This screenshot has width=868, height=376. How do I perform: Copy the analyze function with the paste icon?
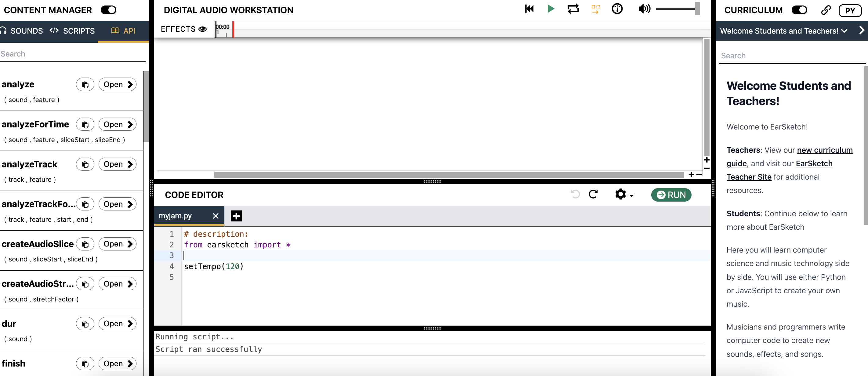tap(85, 85)
